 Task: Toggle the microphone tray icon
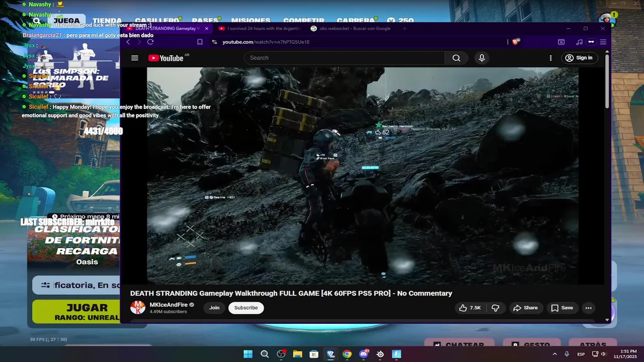567,354
